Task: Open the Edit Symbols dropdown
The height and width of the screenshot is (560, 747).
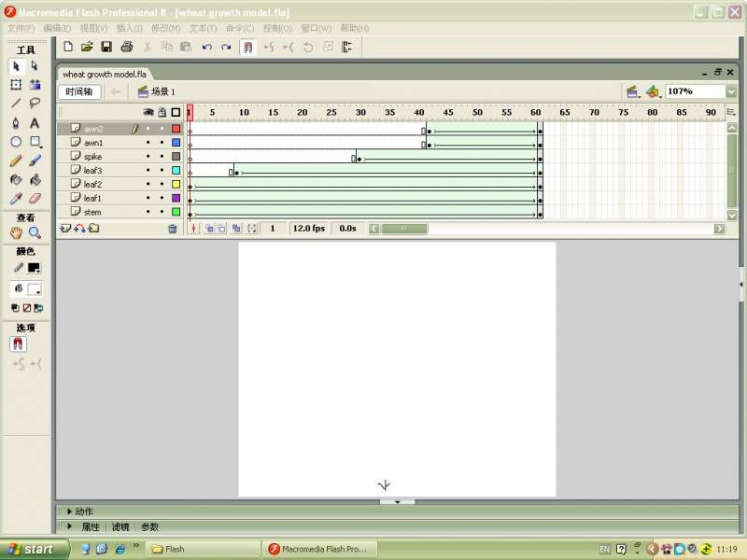Action: [x=653, y=91]
